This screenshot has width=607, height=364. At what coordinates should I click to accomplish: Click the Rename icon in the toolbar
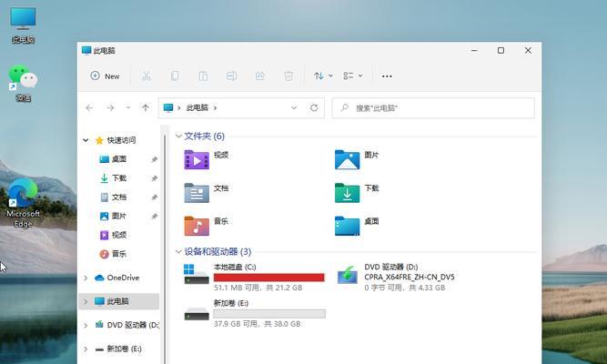(x=231, y=76)
